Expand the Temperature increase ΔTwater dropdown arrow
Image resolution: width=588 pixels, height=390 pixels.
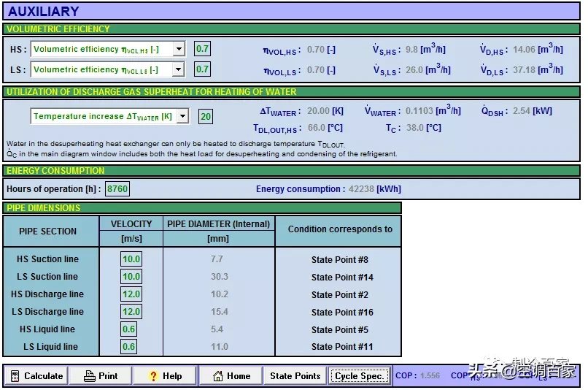pyautogui.click(x=182, y=116)
